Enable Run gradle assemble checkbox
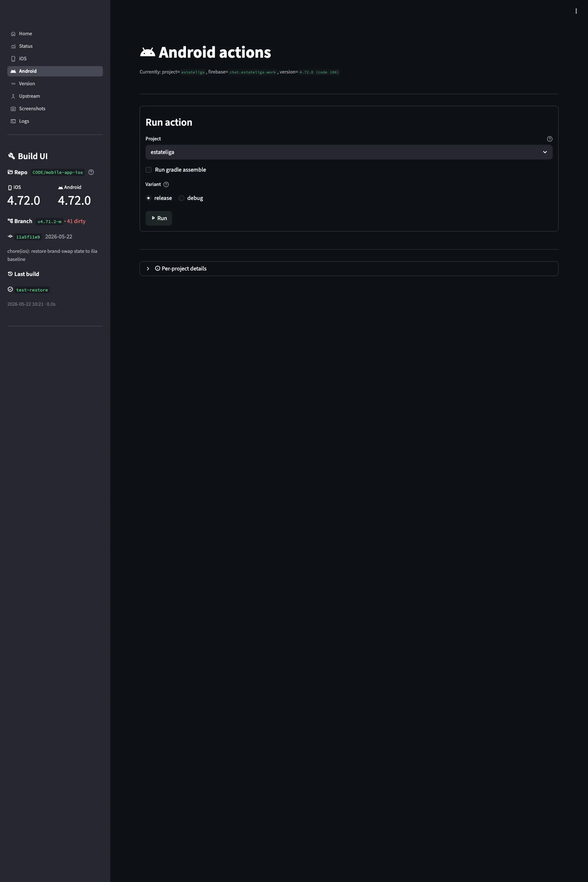This screenshot has height=882, width=588. pyautogui.click(x=148, y=170)
